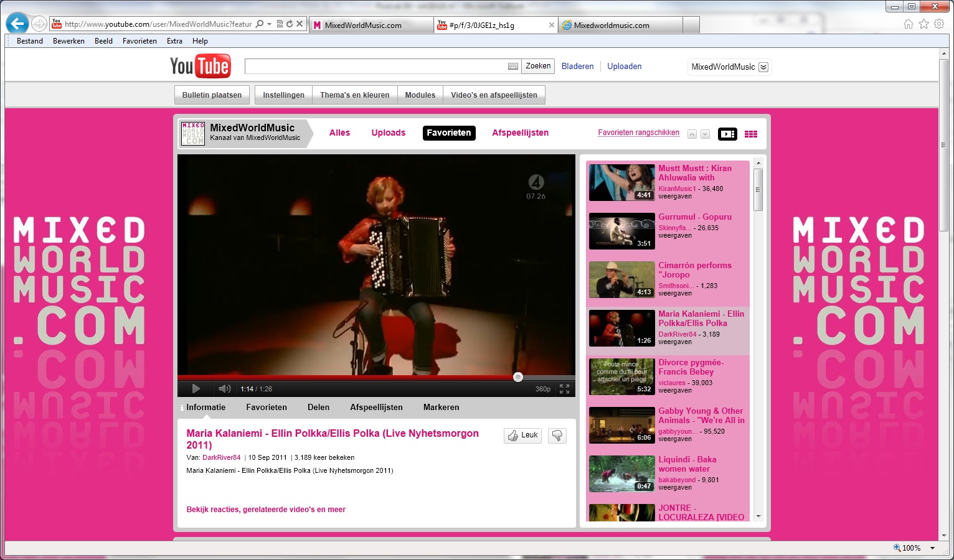Stop loading with the X icon in address bar
Screen dimensions: 954x560
[300, 24]
